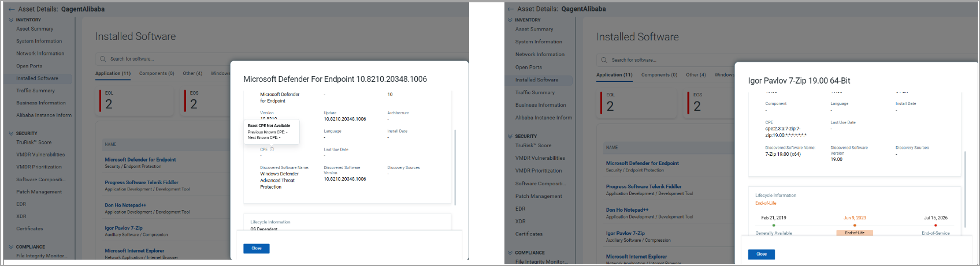Open Business Information in left screenshot sidebar
The height and width of the screenshot is (266, 980).
click(x=41, y=103)
